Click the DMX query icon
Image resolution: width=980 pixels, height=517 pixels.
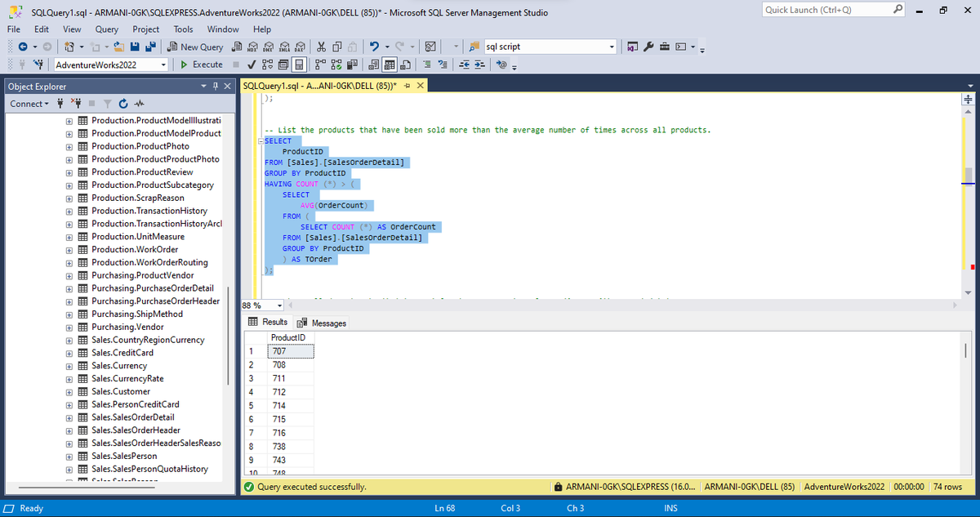pos(268,47)
